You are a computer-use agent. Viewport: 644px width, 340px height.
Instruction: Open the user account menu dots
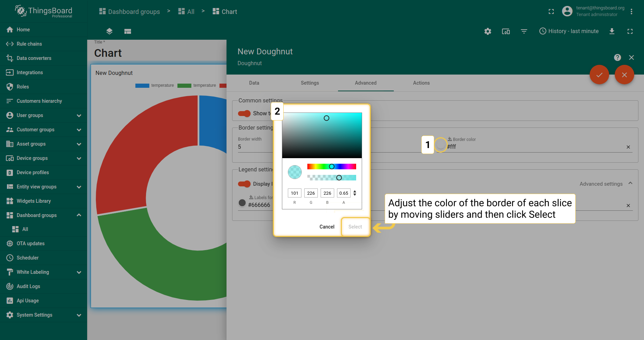[631, 11]
